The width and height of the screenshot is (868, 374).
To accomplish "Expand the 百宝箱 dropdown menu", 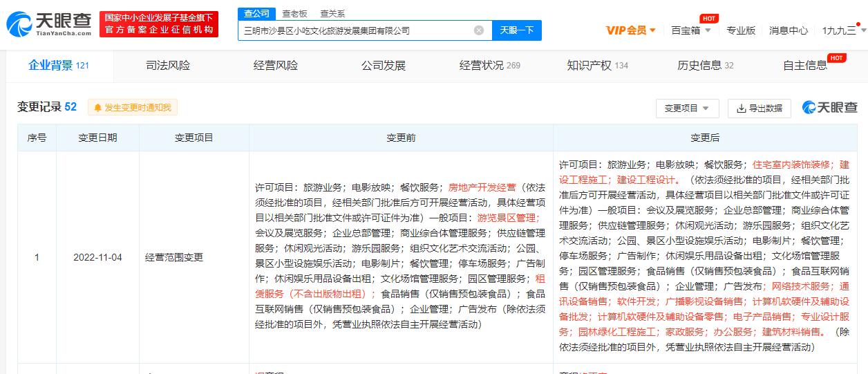I will (x=691, y=30).
